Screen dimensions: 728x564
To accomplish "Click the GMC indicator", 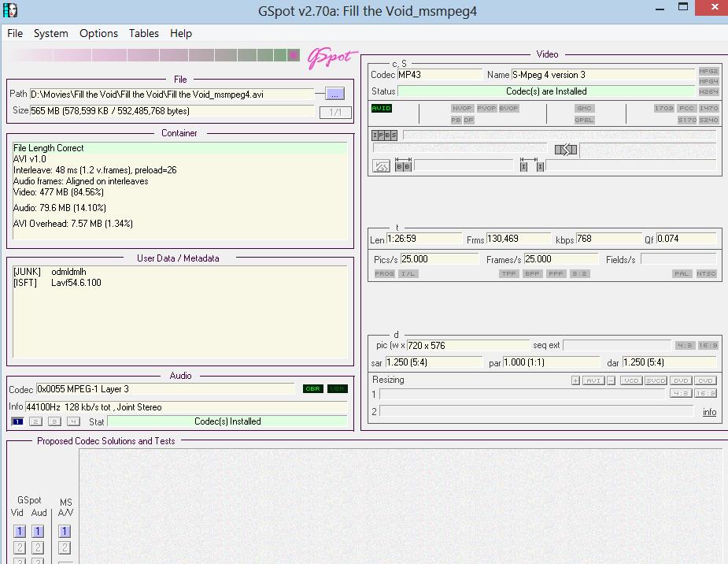I will coord(584,108).
